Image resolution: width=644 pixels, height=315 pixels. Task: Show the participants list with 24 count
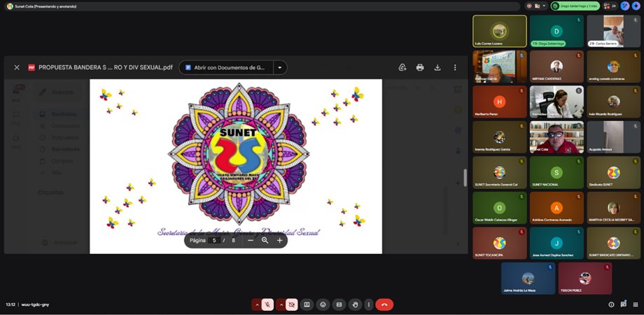coord(610,6)
